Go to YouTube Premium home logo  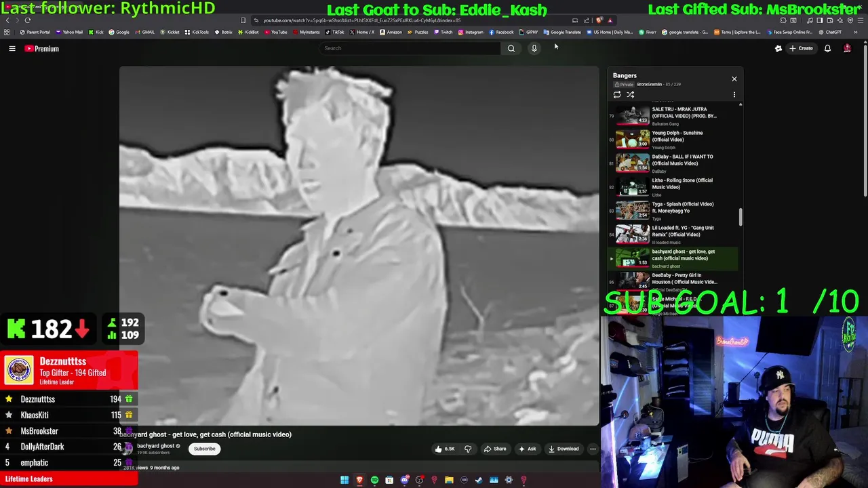[x=42, y=49]
